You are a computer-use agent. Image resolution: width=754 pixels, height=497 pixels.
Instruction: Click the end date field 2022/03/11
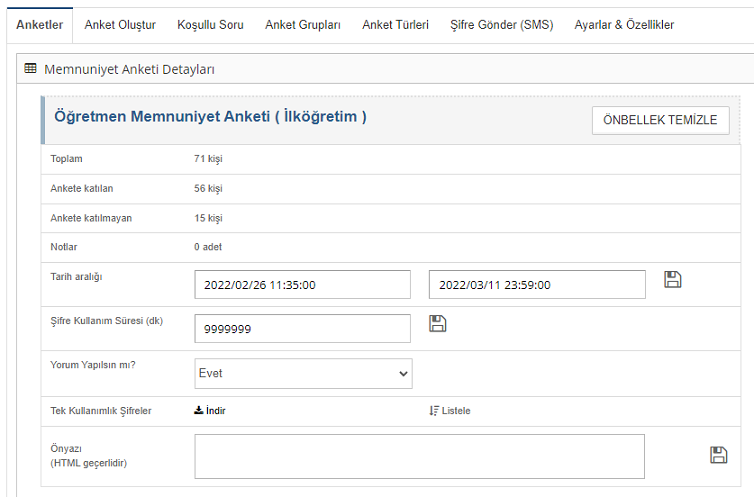(x=537, y=285)
